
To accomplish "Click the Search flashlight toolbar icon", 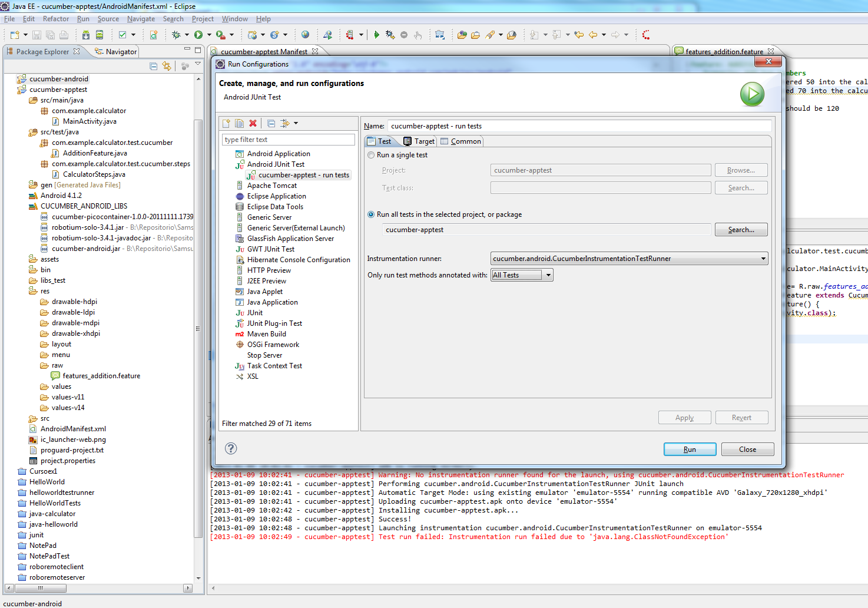I will 490,35.
